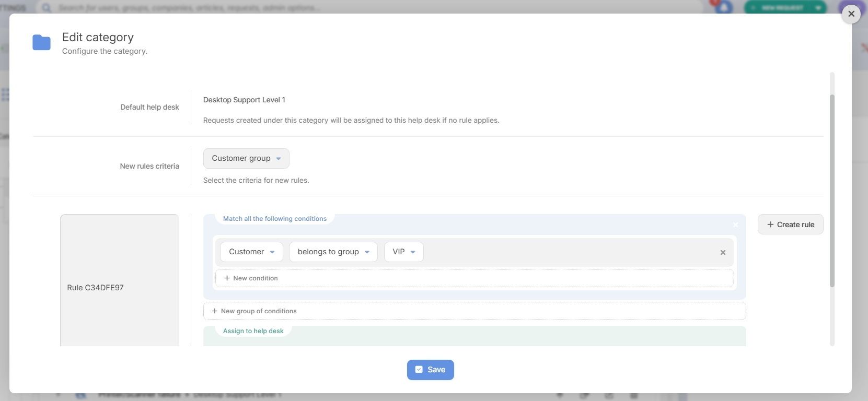
Task: Click the blue folder category icon
Action: [x=41, y=42]
